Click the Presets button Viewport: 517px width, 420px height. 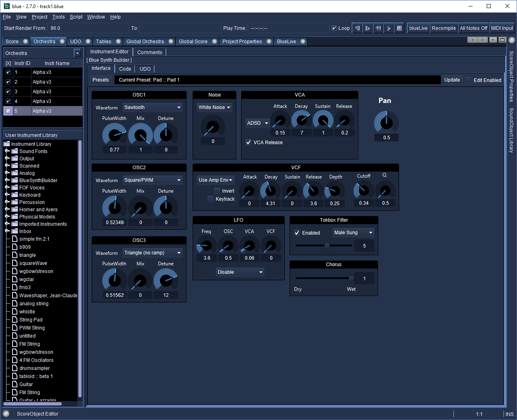tap(101, 80)
